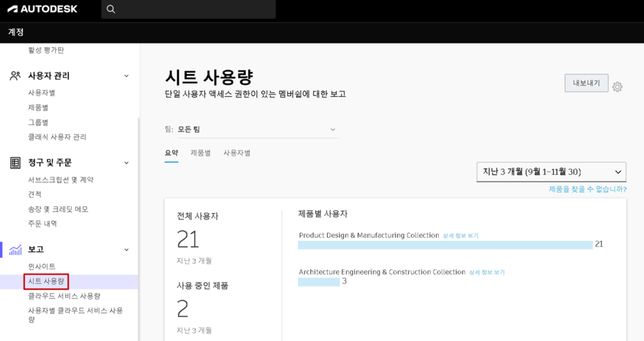Click the 보고 chart icon
644x341 pixels.
point(15,249)
